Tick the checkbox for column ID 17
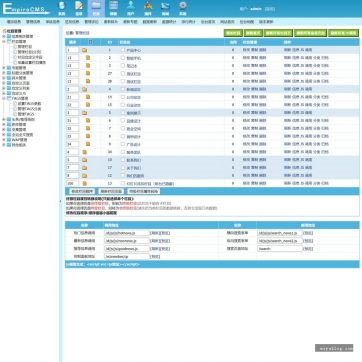Viewport: 362px width, 362px height. tap(123, 168)
